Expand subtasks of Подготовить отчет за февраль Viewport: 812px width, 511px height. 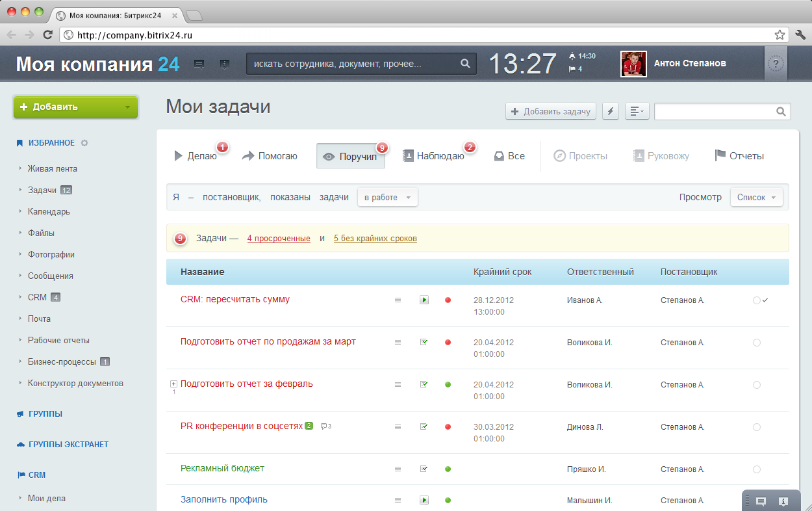[173, 384]
